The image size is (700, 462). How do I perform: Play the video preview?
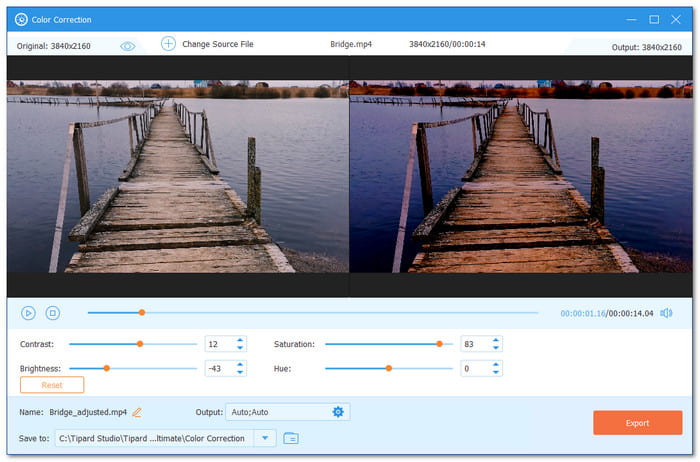[x=28, y=313]
